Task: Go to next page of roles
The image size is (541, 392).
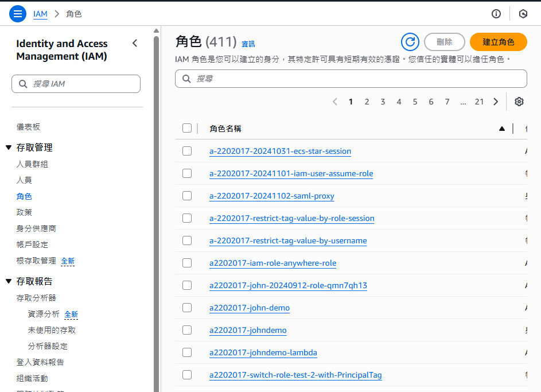Action: [496, 102]
